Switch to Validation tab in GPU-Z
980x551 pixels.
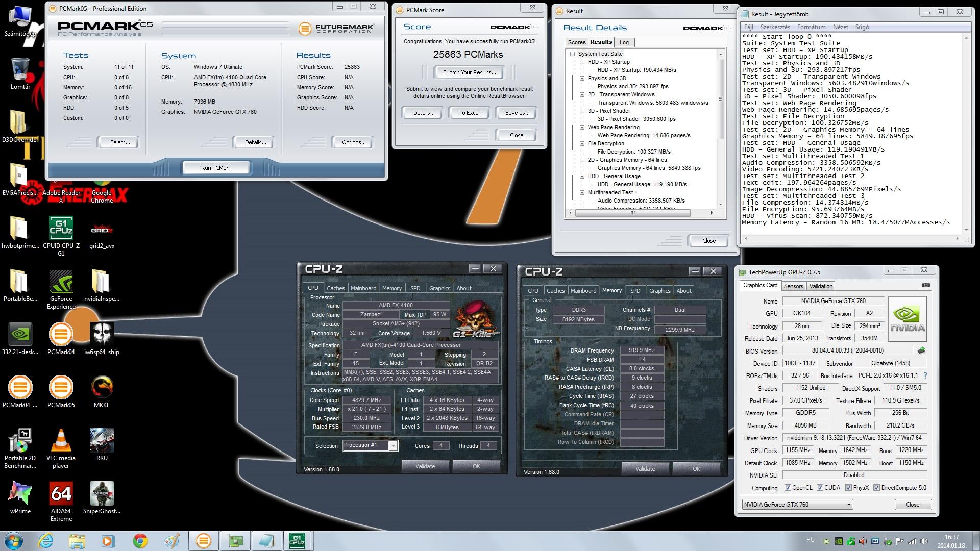821,286
